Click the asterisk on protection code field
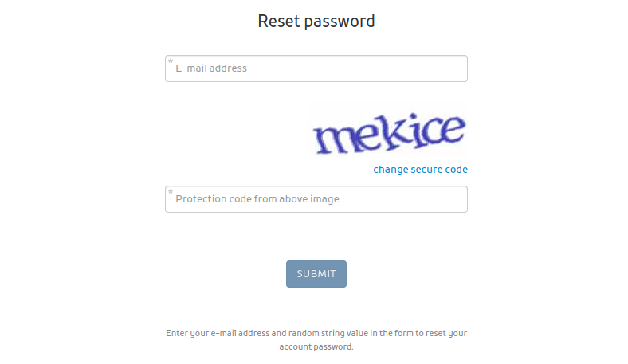 (x=171, y=192)
